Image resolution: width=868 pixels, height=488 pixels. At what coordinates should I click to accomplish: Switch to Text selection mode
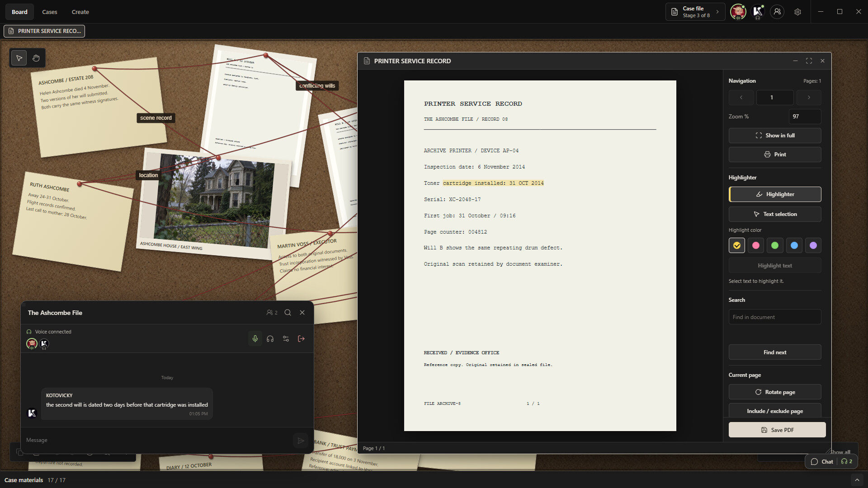775,214
